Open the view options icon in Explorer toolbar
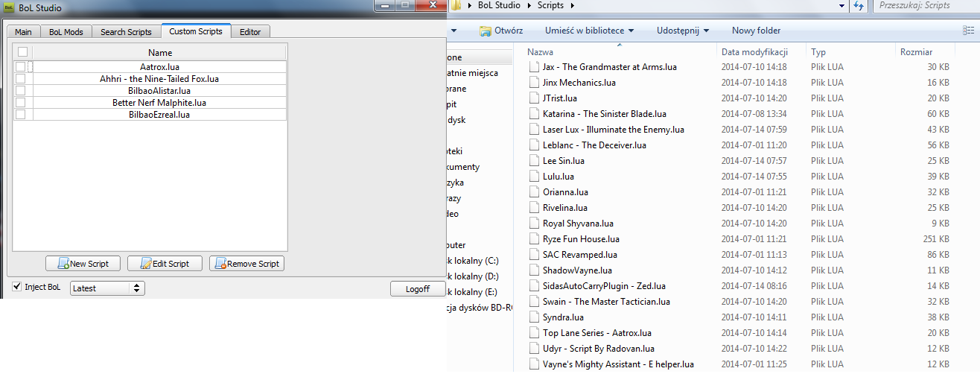The width and height of the screenshot is (980, 377). point(968,31)
